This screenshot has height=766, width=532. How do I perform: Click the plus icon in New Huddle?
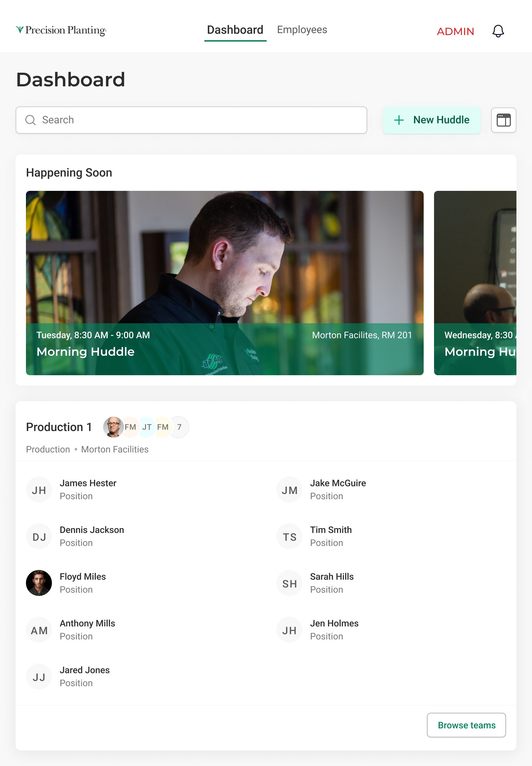399,120
